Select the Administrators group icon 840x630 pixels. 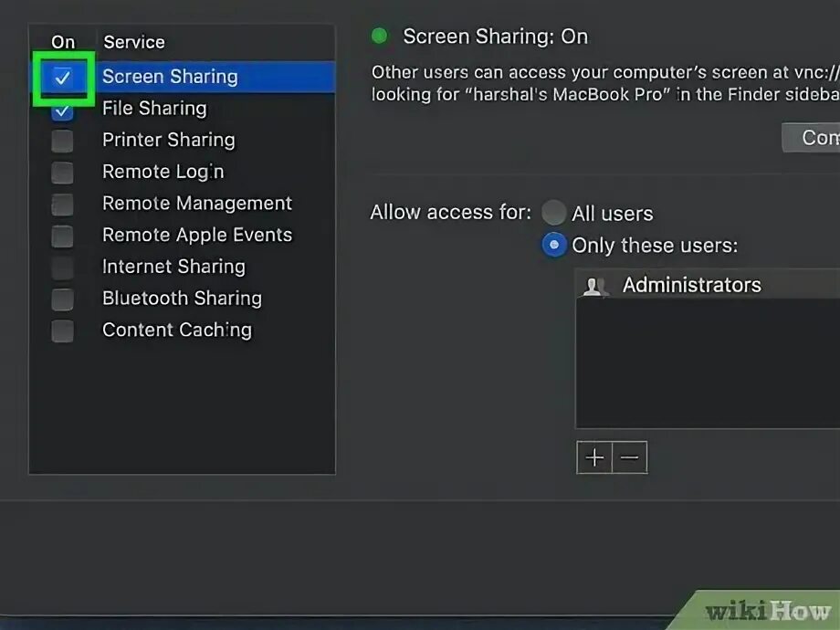click(594, 286)
